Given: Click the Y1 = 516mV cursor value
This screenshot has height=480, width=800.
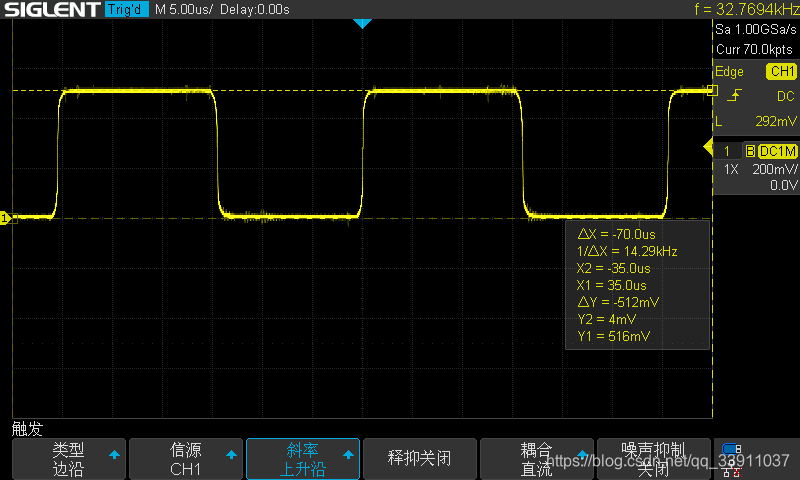Looking at the screenshot, I should click(x=614, y=336).
